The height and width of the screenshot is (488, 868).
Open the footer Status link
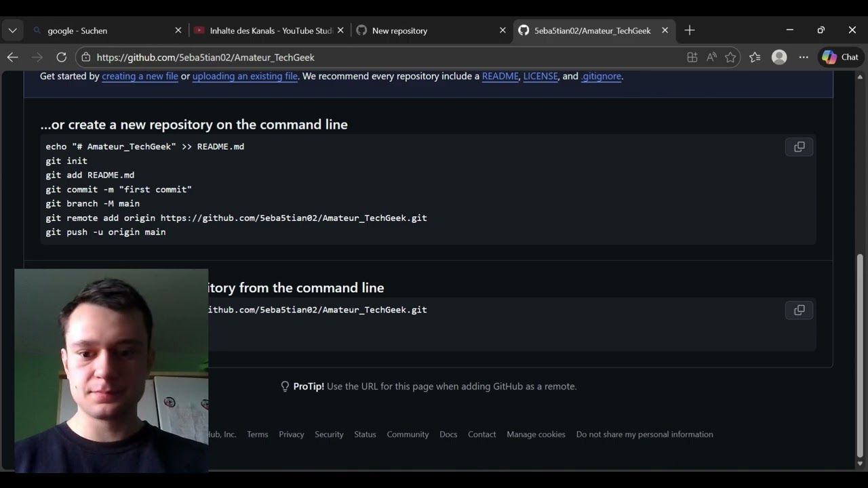coord(365,434)
